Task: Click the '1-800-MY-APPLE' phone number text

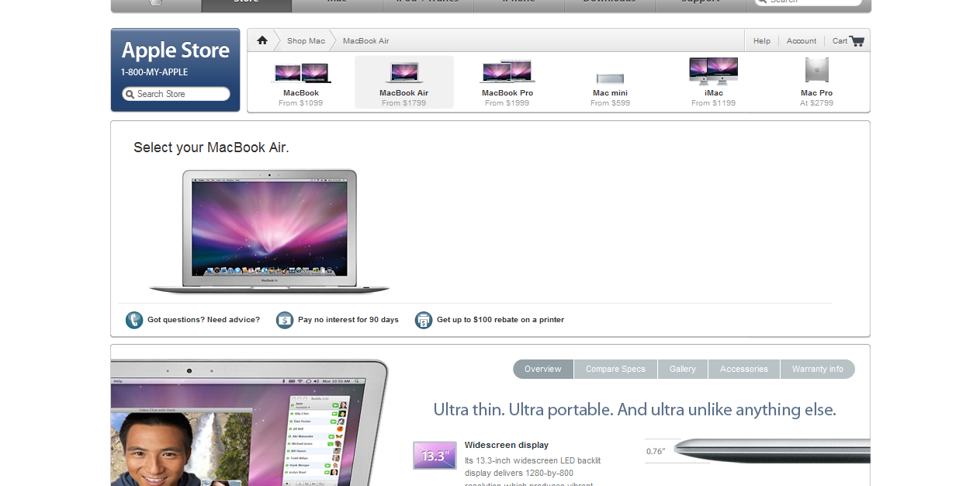Action: coord(154,72)
